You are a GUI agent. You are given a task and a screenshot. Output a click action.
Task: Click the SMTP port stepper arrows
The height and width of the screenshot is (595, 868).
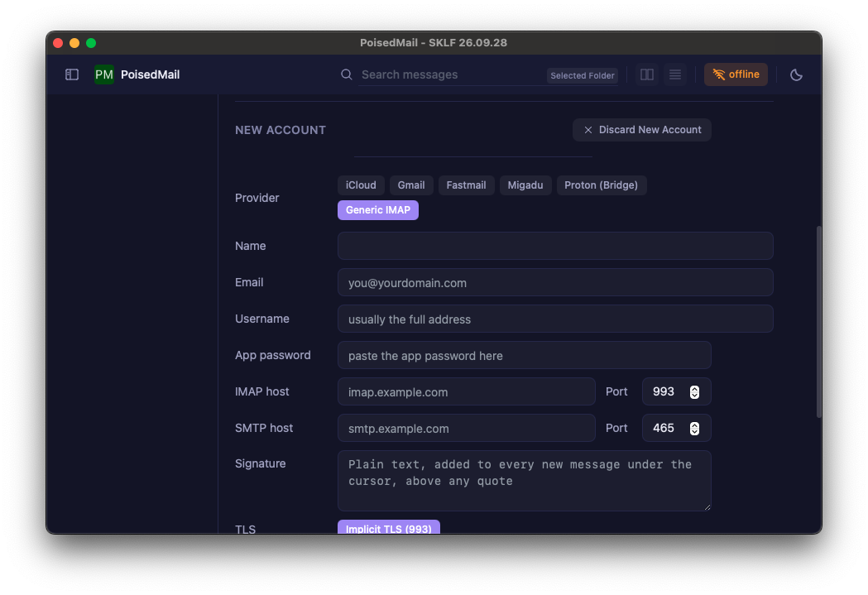694,429
